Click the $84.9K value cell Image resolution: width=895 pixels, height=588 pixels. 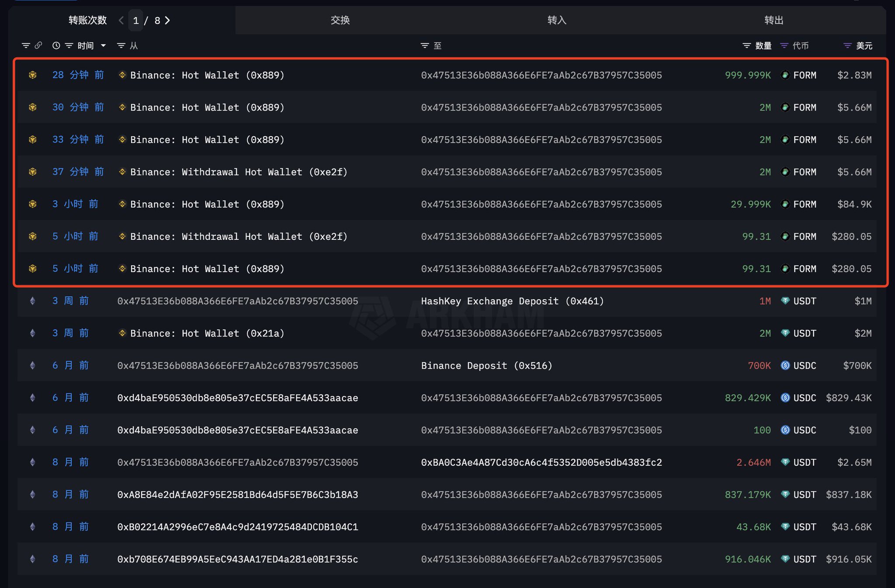854,204
